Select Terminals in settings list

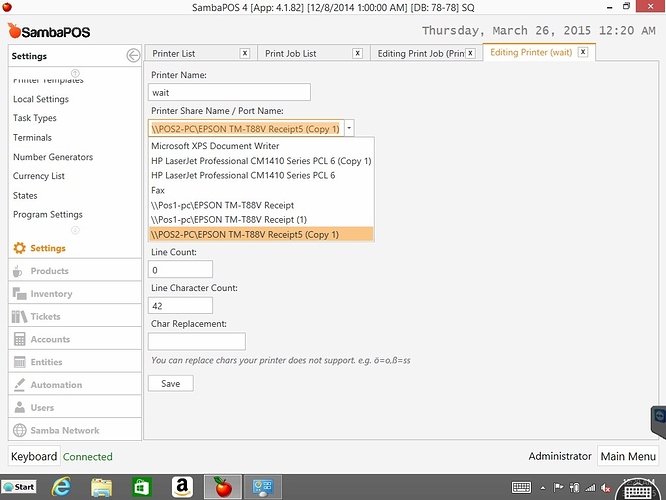coord(32,138)
